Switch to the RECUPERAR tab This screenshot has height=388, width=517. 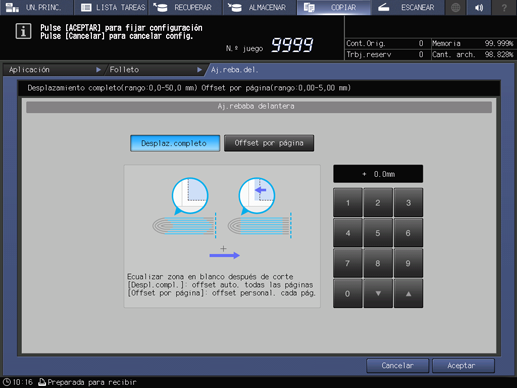185,7
